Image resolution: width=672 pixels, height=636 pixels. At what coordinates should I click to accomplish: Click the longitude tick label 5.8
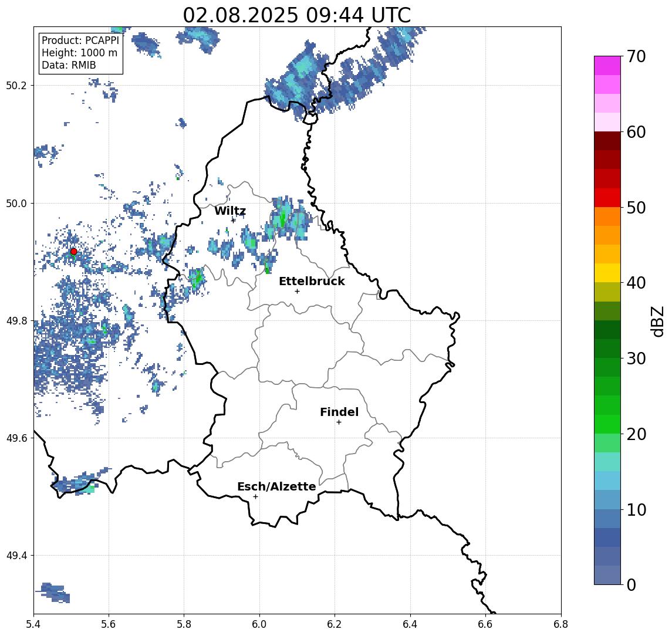coord(184,624)
